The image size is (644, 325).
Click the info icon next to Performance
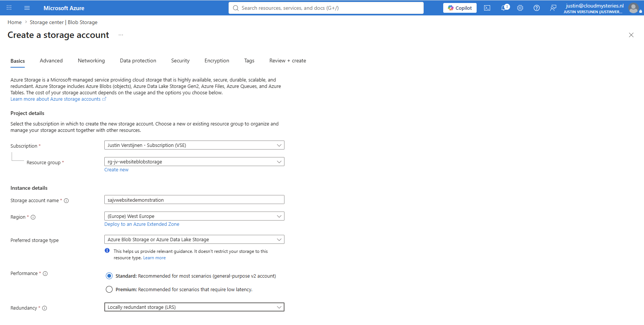[45, 274]
